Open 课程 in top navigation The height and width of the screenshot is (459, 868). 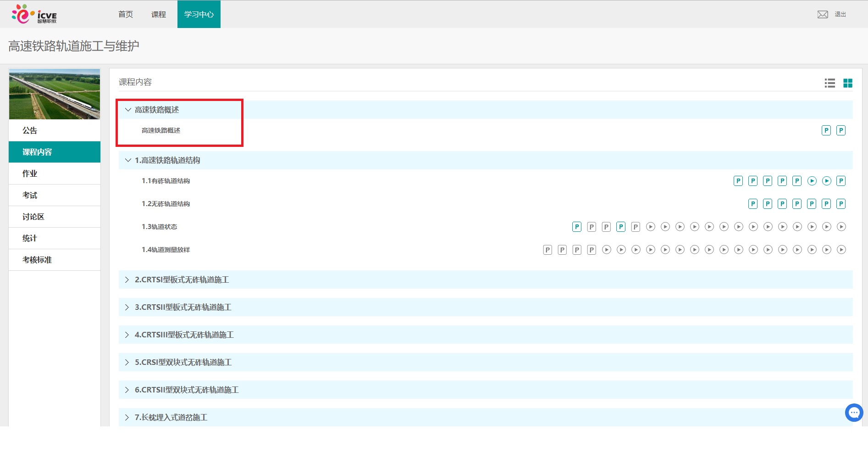159,14
